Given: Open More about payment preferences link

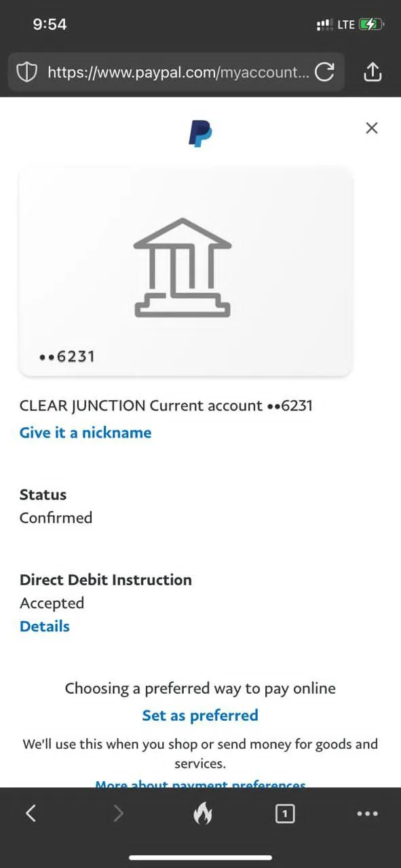Looking at the screenshot, I should point(200,784).
